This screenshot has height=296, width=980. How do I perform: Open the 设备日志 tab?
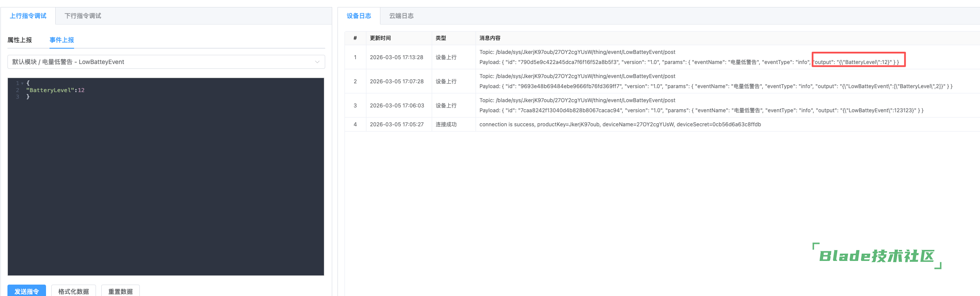(359, 16)
